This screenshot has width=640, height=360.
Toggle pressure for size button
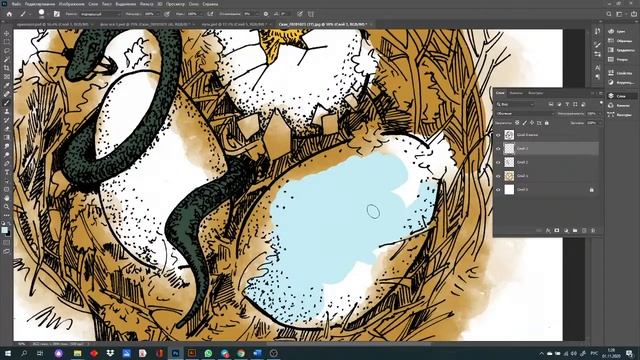(x=300, y=14)
